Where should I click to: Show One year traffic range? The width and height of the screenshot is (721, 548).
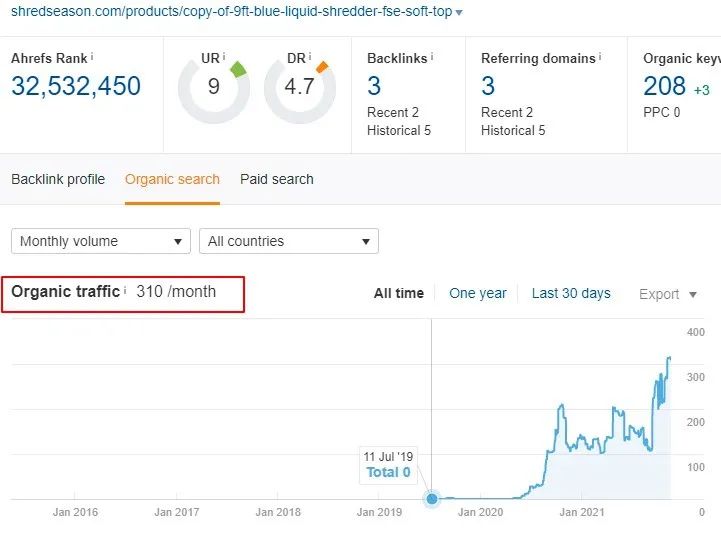coord(478,293)
